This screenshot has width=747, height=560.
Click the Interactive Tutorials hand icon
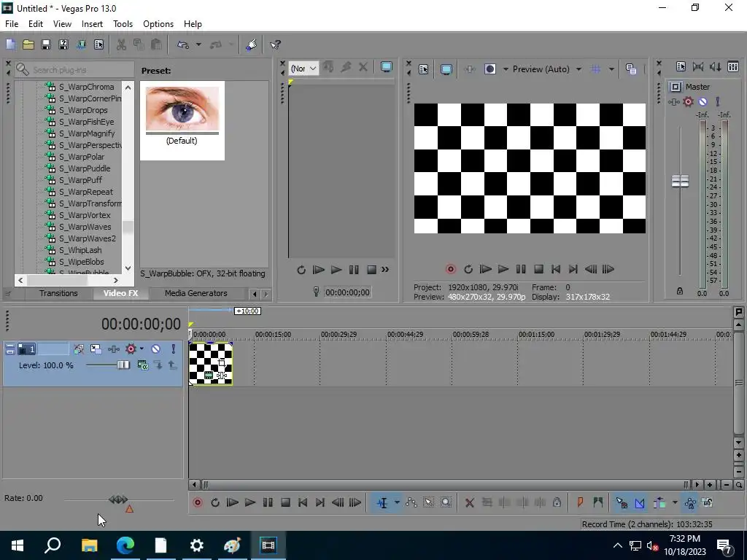(x=252, y=44)
